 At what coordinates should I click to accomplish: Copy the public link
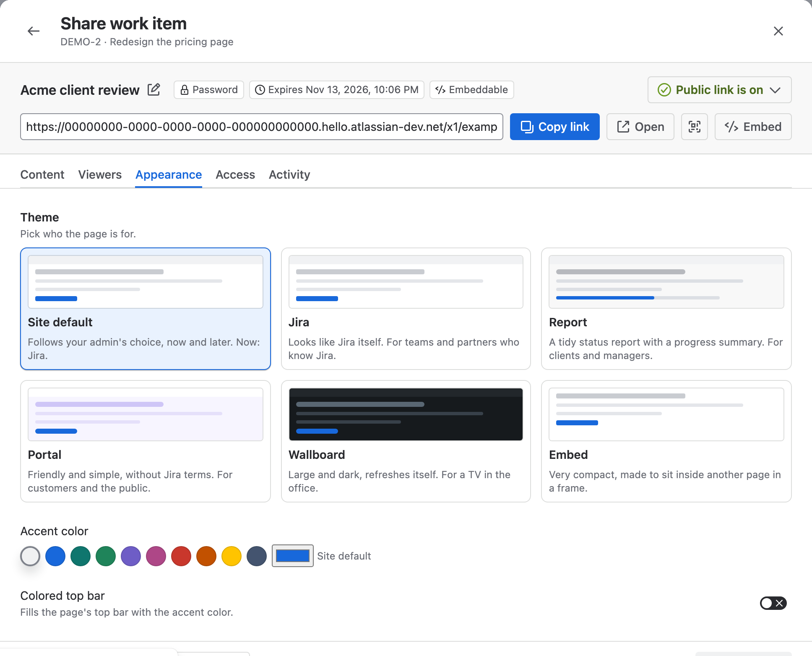[555, 127]
